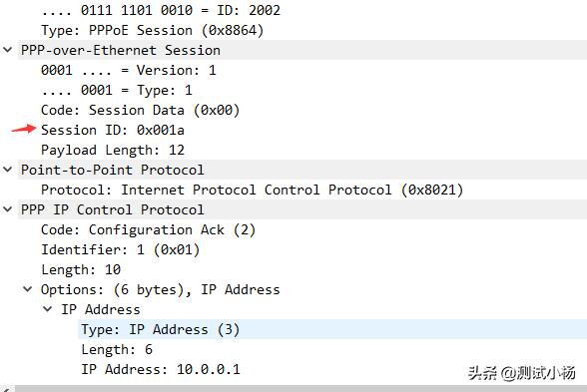Viewport: 587px width, 392px height.
Task: Collapse the PPP-over-Ethernet Session section
Action: [x=8, y=50]
